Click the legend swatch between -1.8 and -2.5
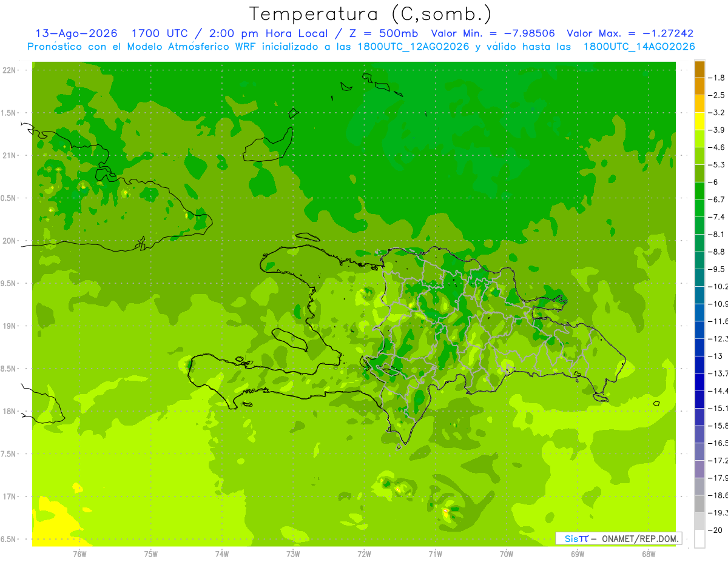The width and height of the screenshot is (728, 562). pos(699,86)
